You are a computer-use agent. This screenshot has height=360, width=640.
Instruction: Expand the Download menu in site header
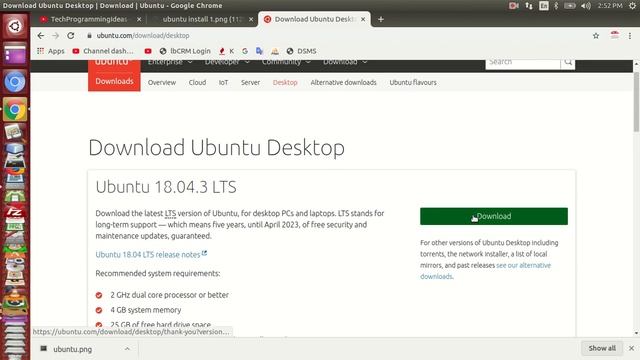(345, 62)
